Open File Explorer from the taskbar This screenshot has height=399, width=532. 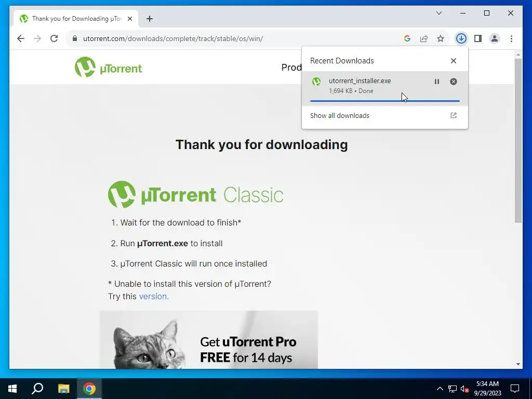click(63, 389)
